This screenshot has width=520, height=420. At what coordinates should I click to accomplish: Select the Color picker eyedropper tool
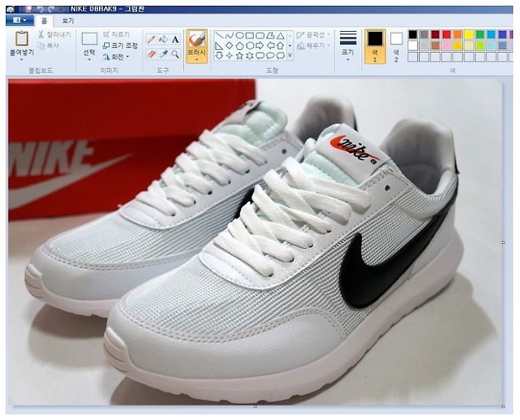coord(163,54)
